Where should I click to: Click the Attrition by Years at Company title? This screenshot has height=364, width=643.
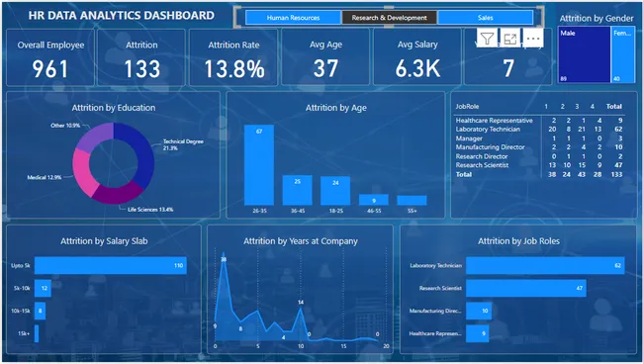tap(301, 241)
